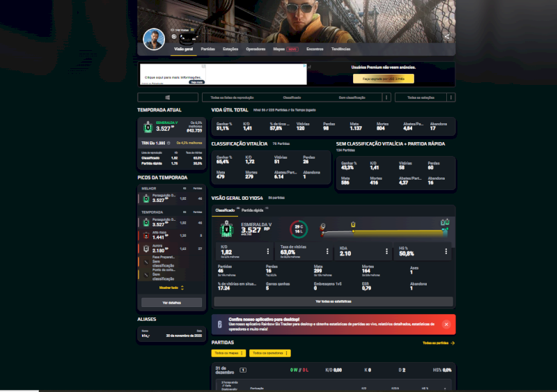
Task: Click the '0 W // 0 L' match record
Action: pos(299,370)
